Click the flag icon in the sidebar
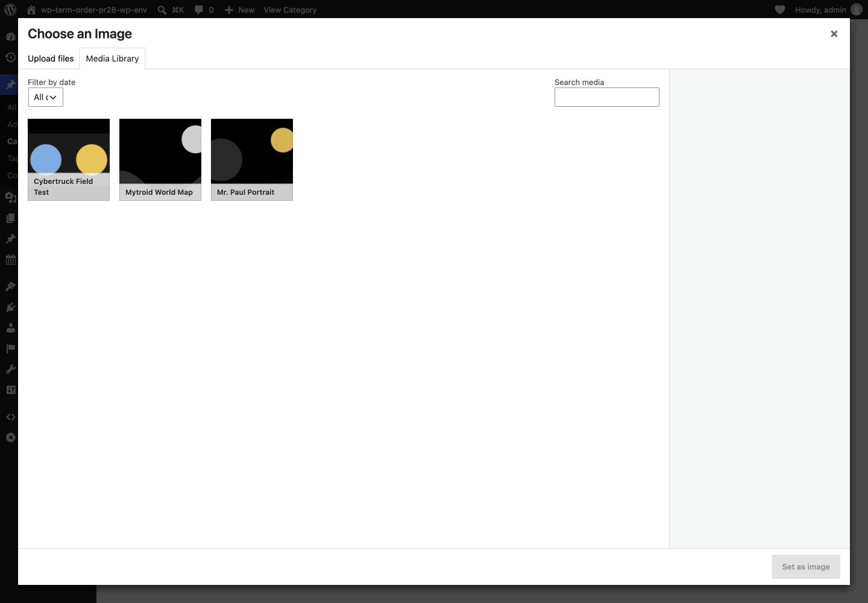This screenshot has height=603, width=868. pyautogui.click(x=10, y=349)
